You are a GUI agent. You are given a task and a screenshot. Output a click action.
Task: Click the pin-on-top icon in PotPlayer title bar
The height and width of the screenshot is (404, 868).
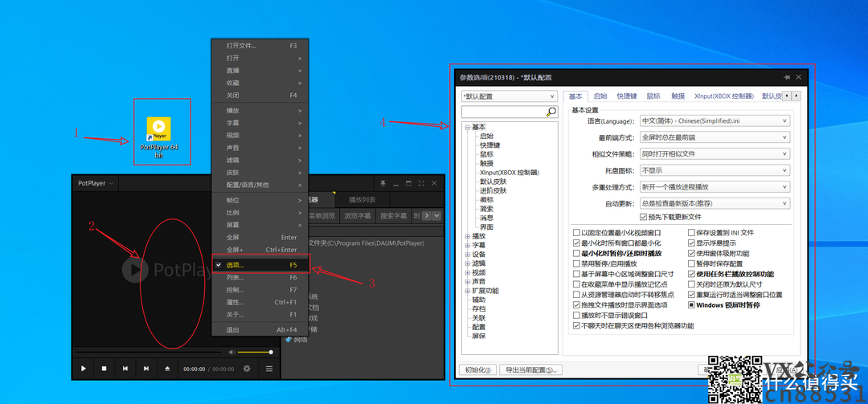[383, 183]
